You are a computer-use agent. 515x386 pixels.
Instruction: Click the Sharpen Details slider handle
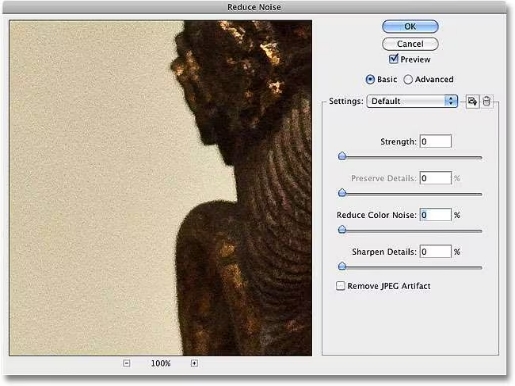click(342, 266)
